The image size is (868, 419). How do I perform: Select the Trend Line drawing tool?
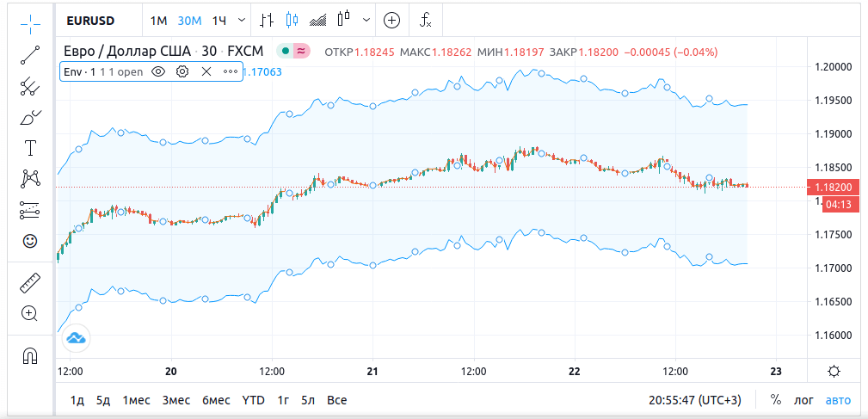[x=30, y=55]
